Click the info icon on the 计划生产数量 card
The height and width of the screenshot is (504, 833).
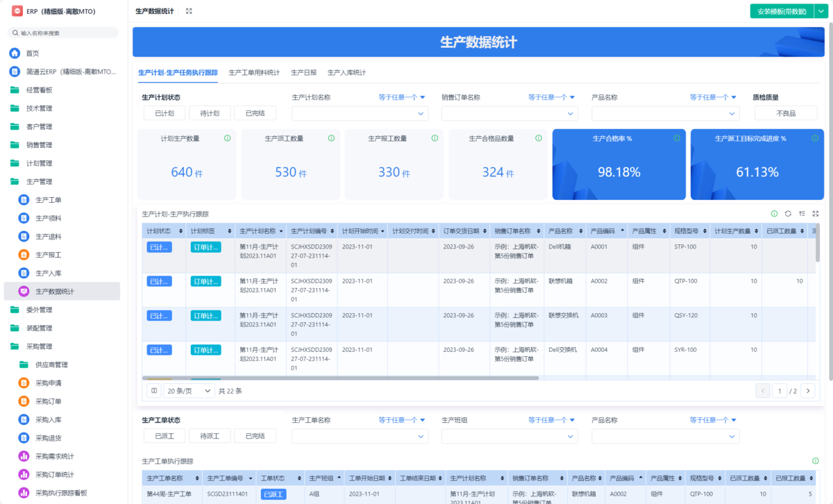tap(227, 138)
